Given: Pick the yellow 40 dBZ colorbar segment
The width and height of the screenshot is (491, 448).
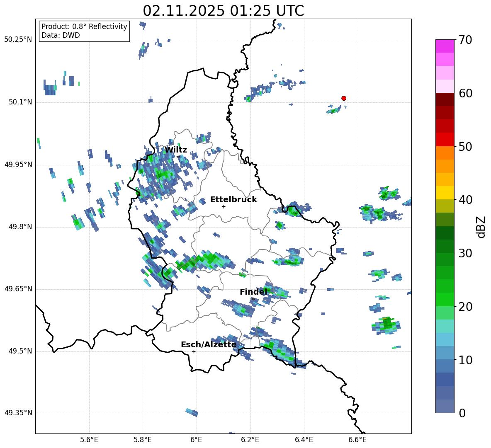Looking at the screenshot, I should pyautogui.click(x=445, y=193).
